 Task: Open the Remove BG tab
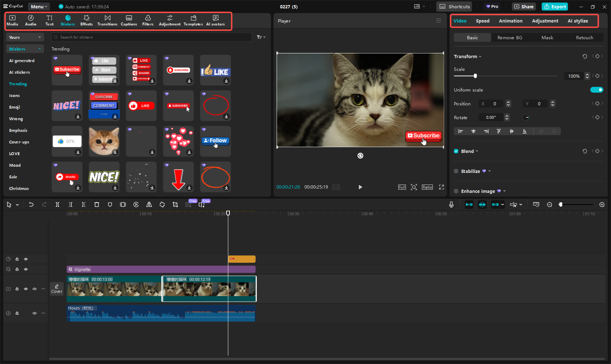[510, 37]
